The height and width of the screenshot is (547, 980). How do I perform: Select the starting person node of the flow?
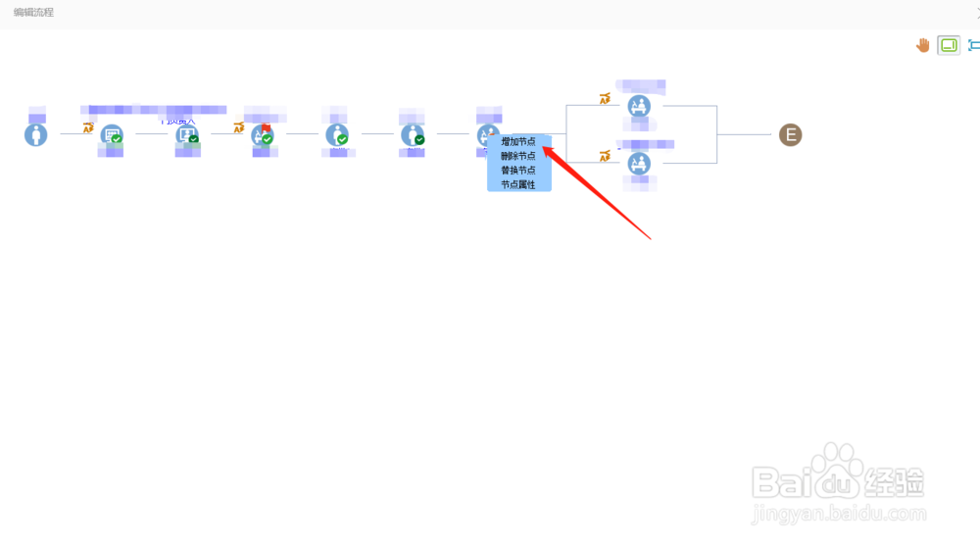tap(35, 134)
